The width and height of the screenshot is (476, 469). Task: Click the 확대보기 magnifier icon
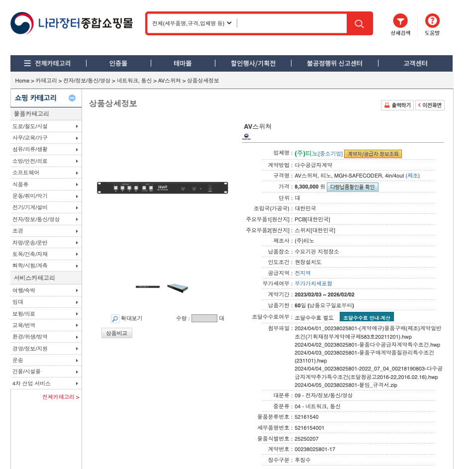point(115,318)
